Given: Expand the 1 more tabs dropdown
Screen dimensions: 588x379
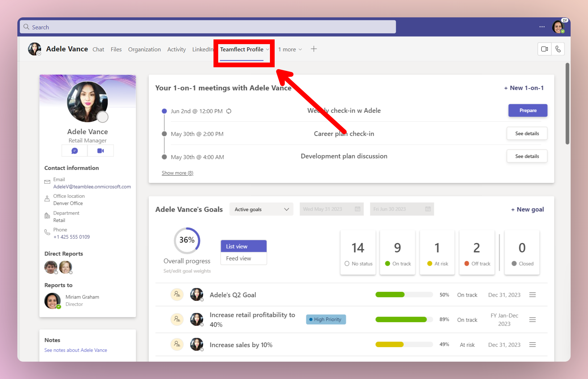Looking at the screenshot, I should [x=290, y=49].
